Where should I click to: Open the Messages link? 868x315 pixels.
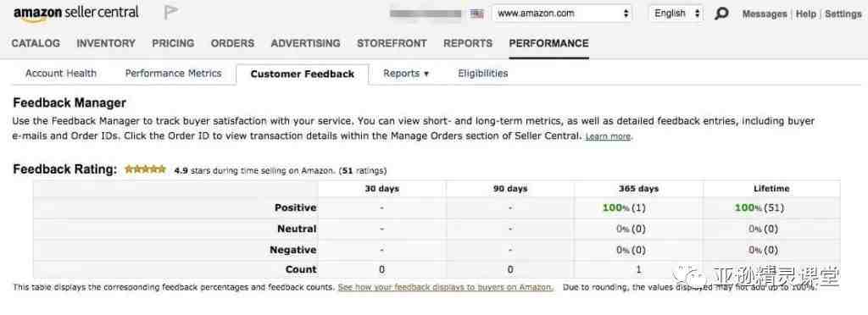[x=764, y=14]
